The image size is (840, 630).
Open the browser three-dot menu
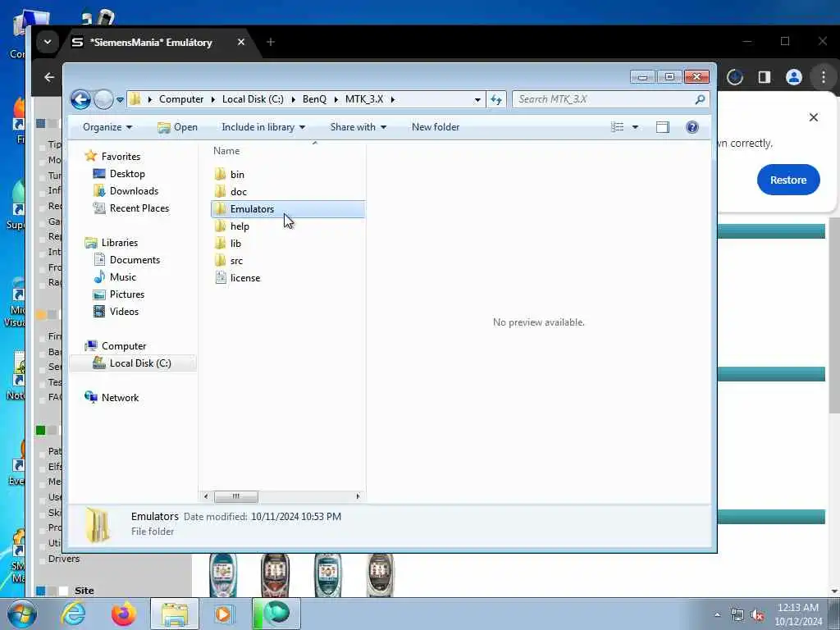824,77
